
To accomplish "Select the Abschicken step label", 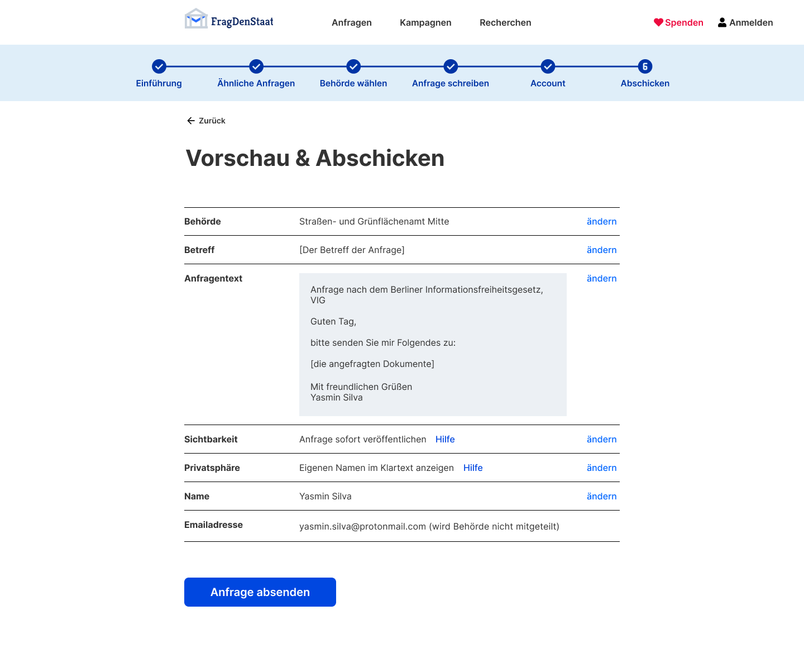I will tap(645, 83).
